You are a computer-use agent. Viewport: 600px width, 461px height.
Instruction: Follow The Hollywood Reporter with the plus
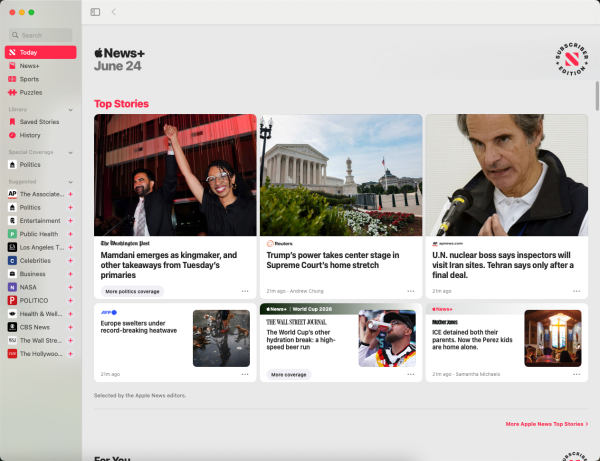(x=70, y=354)
